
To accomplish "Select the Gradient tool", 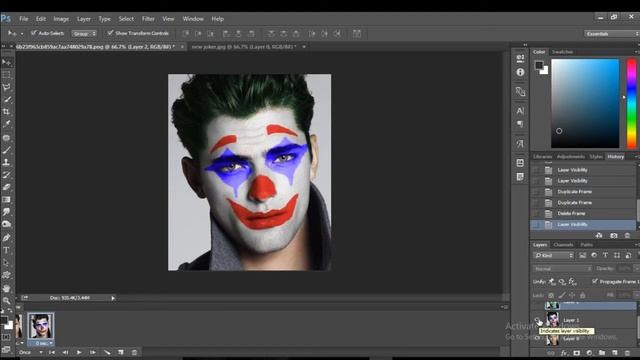I will pos(6,200).
